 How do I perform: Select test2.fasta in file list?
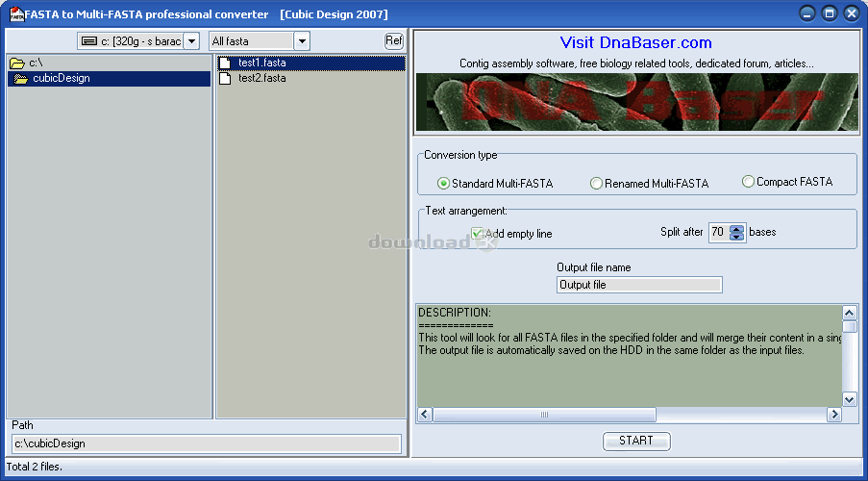tap(261, 79)
